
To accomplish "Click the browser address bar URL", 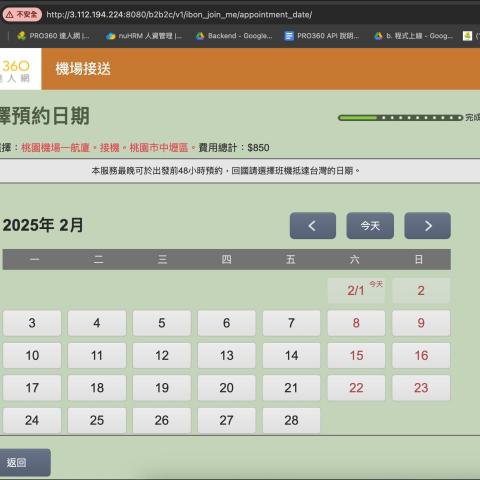I will point(179,15).
